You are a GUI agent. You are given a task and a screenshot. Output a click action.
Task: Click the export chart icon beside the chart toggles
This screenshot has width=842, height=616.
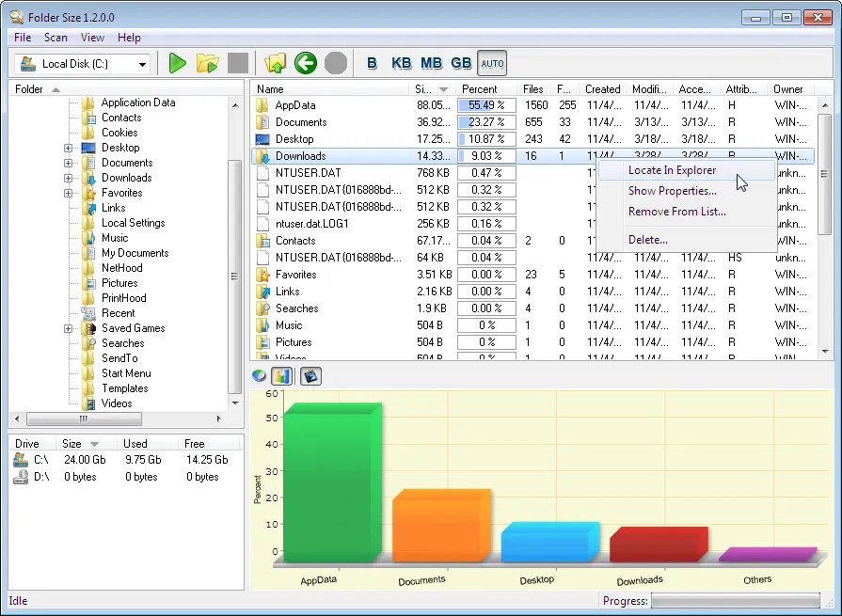click(310, 375)
